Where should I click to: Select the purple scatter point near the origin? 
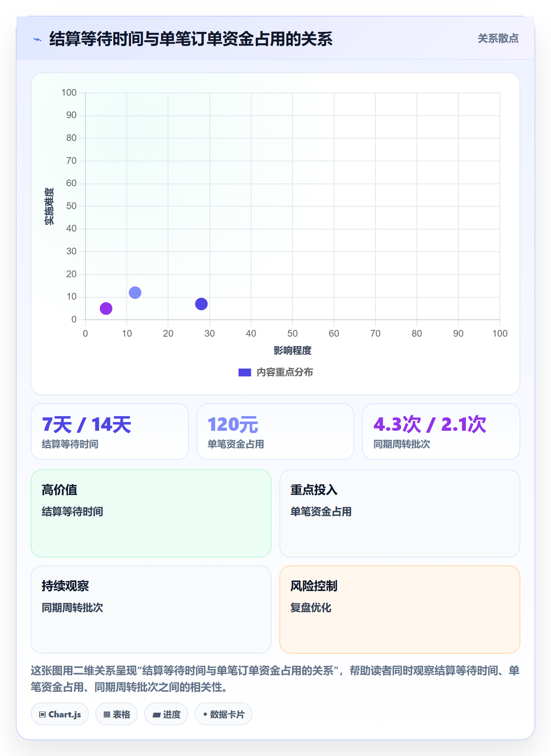tap(106, 308)
